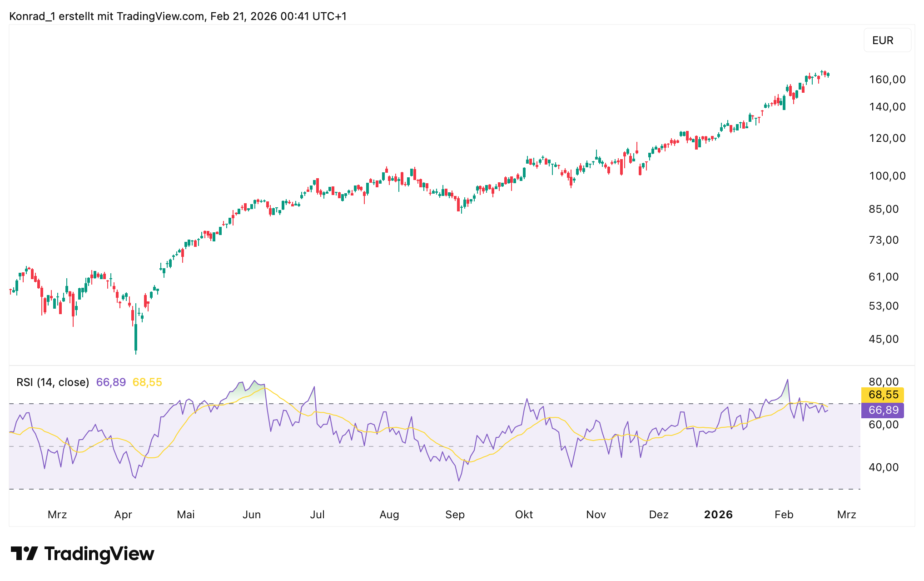Click the TradingView wordmark text
The image size is (924, 581).
[x=99, y=554]
